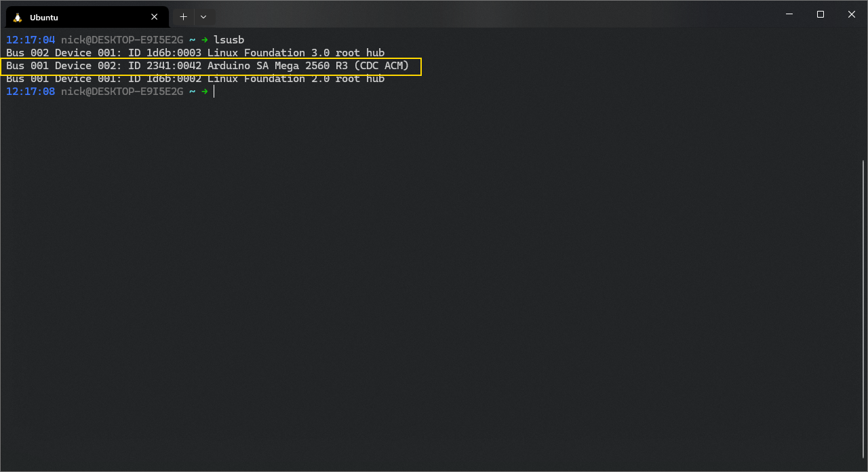Click the typed lsusb command

[229, 40]
